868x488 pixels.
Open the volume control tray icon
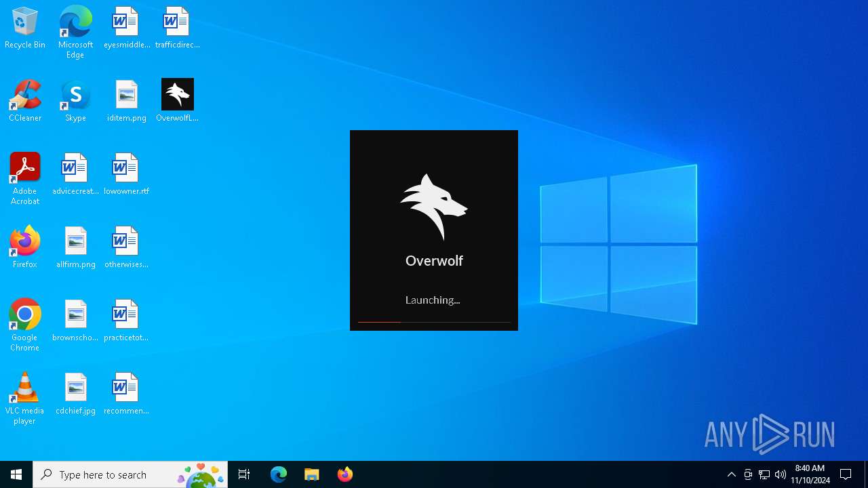781,474
